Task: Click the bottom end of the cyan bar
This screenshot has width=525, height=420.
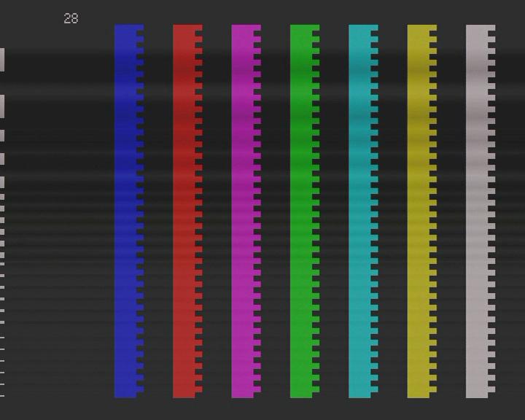Action: 360,394
